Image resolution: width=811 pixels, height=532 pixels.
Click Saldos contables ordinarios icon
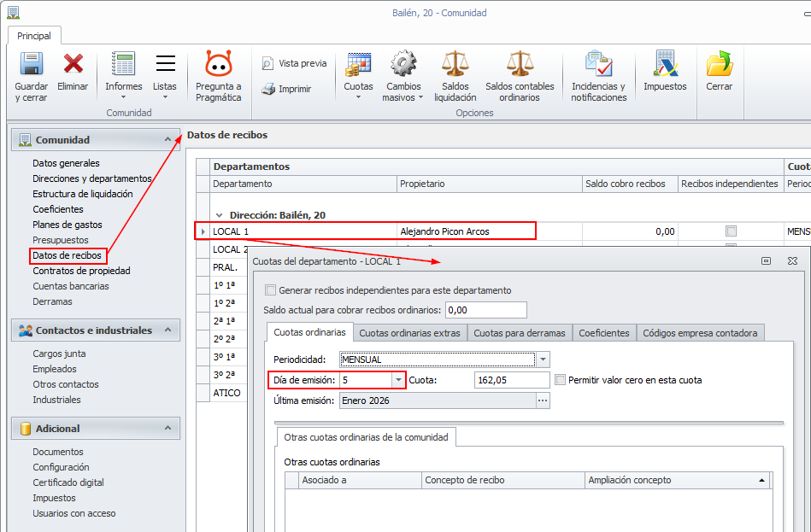click(x=520, y=63)
